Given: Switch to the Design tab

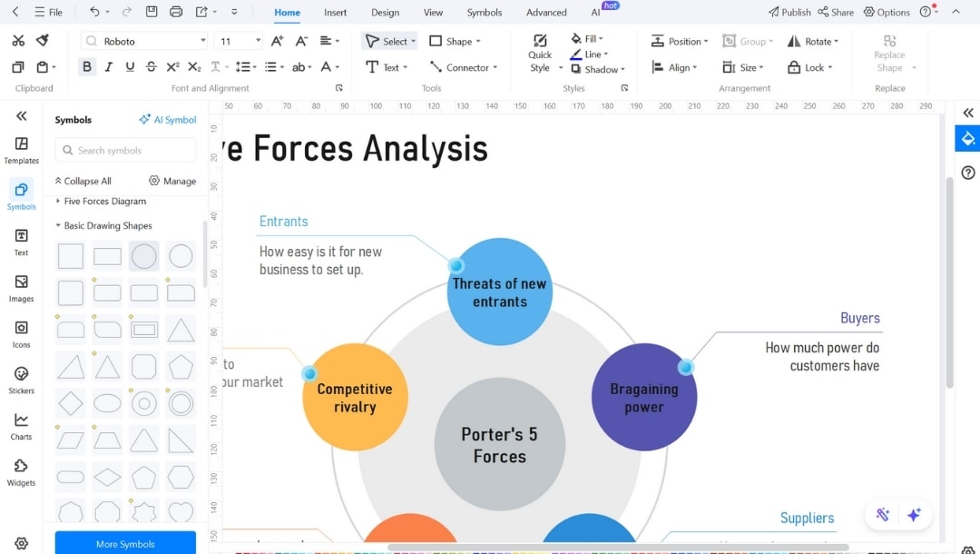Looking at the screenshot, I should [385, 12].
